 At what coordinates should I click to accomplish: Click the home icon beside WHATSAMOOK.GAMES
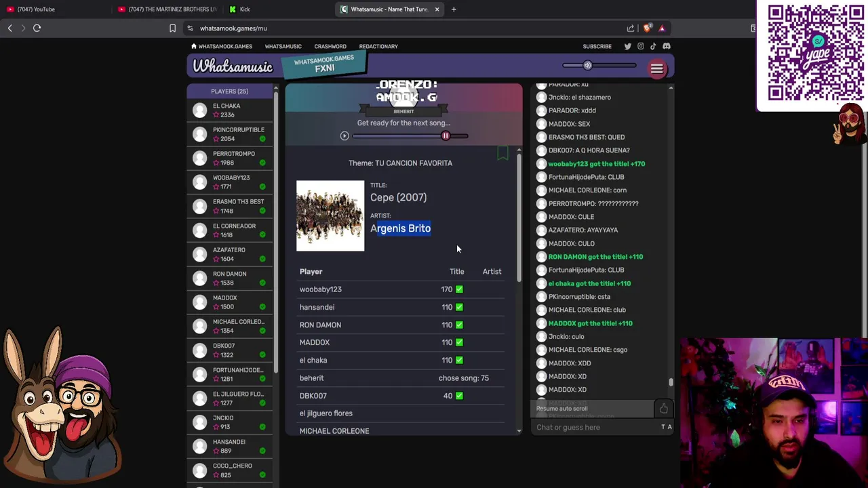(194, 46)
